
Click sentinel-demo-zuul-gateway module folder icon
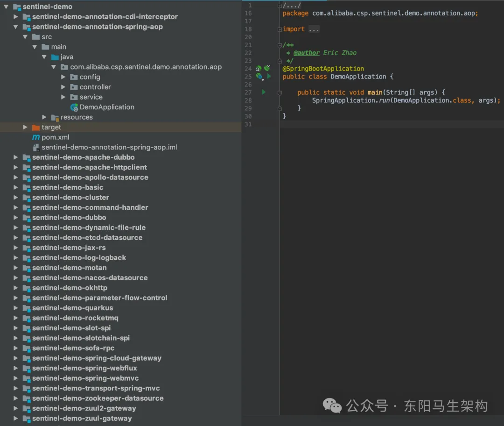click(x=27, y=419)
